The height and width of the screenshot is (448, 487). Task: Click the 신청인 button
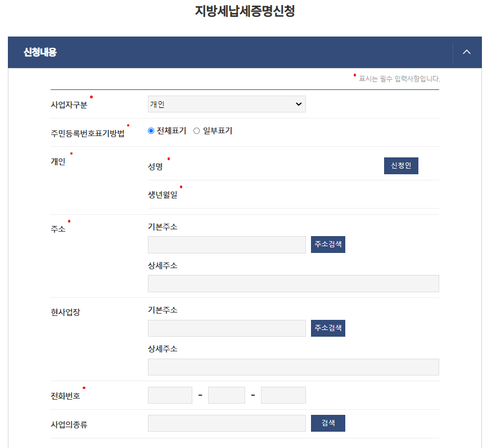pos(401,166)
